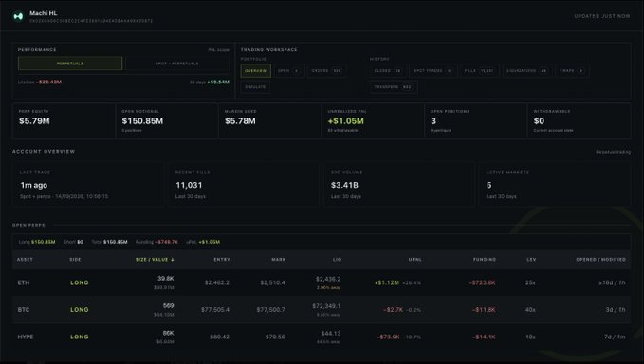The image size is (644, 364).
Task: Open the Spot Trades history tab
Action: [432, 70]
